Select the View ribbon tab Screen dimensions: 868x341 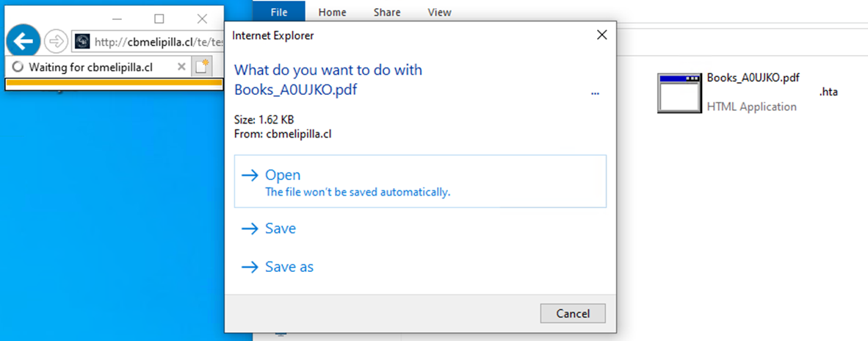pyautogui.click(x=439, y=12)
